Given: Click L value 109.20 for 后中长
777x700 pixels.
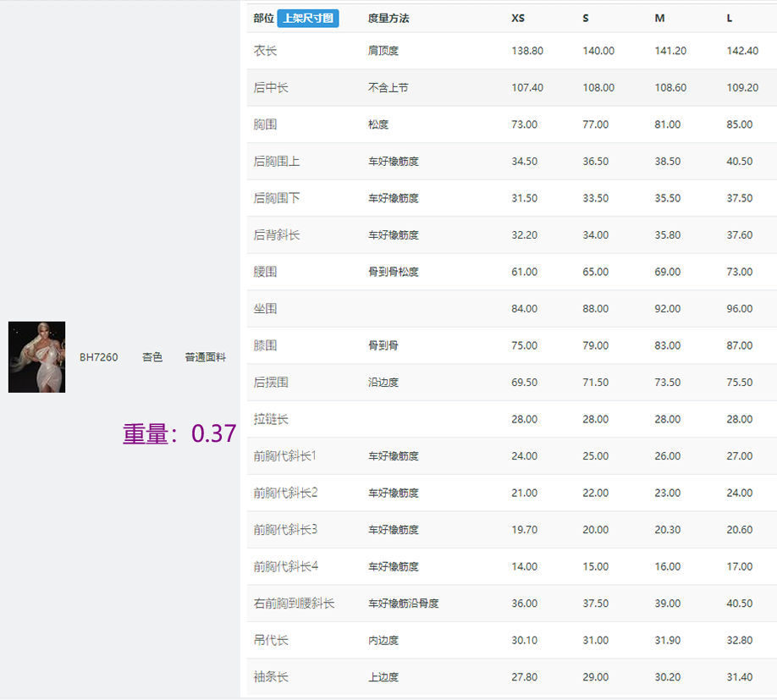Looking at the screenshot, I should click(742, 88).
